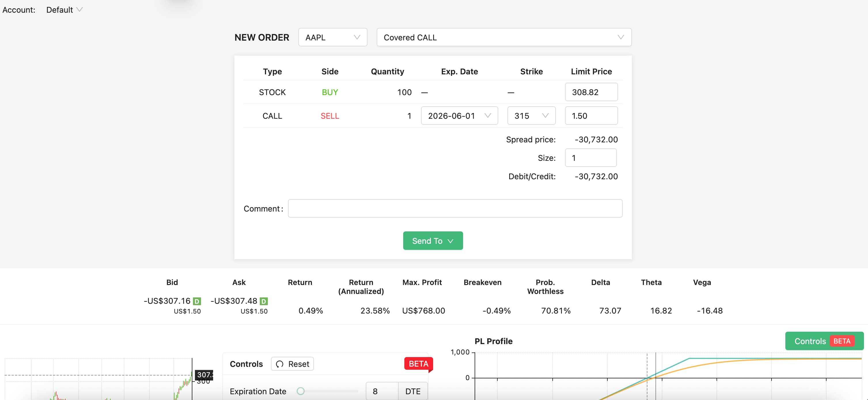Click the Prob. Worthless value 70.81%
Image resolution: width=868 pixels, height=400 pixels.
click(x=556, y=311)
